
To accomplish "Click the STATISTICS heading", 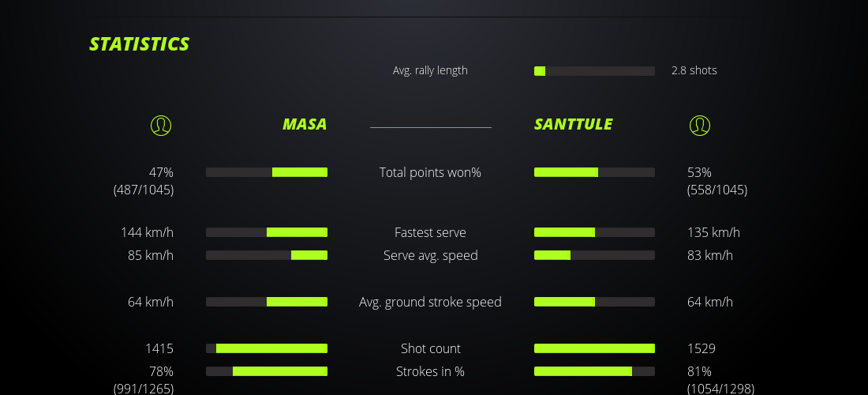I will (x=140, y=44).
